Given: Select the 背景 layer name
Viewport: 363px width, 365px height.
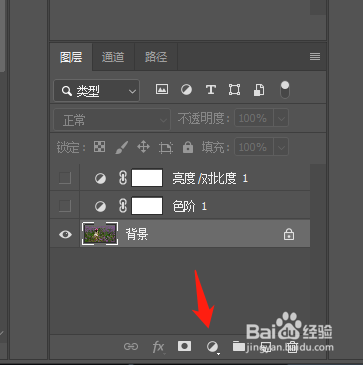Looking at the screenshot, I should pyautogui.click(x=137, y=235).
